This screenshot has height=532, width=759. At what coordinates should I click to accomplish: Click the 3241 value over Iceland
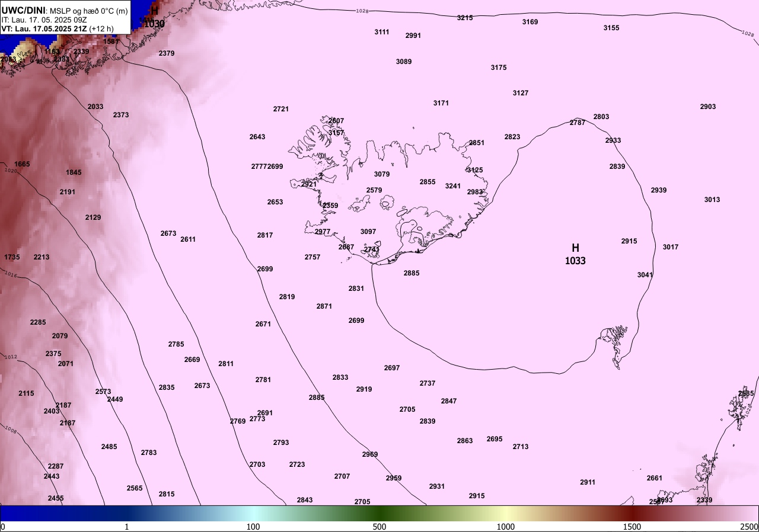point(453,186)
